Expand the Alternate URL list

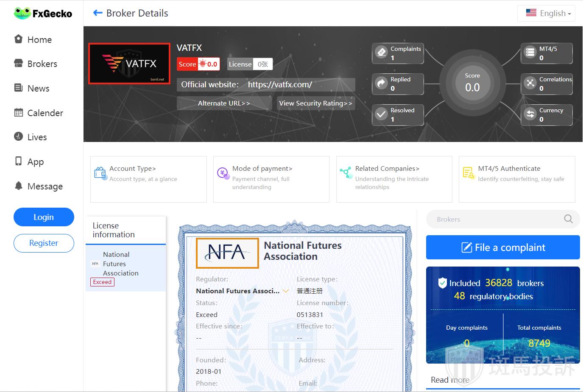tap(224, 103)
